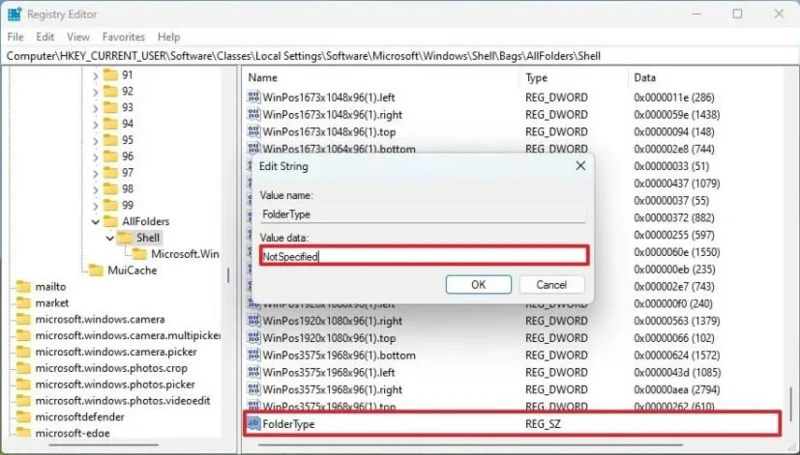Click the Registry Editor app icon

[14, 14]
